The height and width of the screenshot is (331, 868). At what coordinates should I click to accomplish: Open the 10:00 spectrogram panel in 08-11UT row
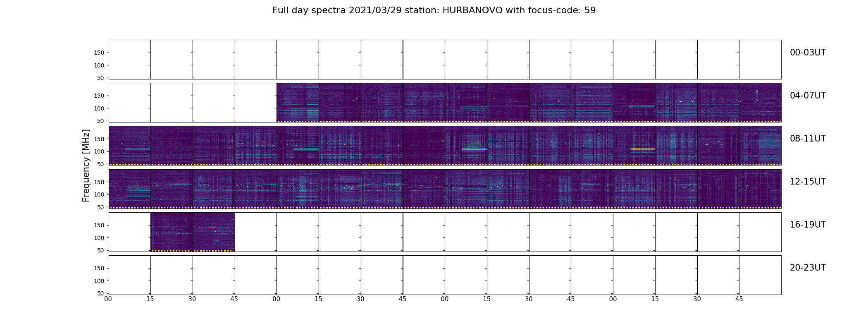[x=466, y=146]
